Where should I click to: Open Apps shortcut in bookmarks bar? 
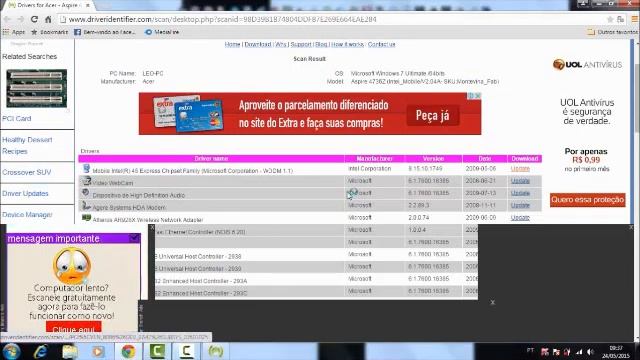(x=14, y=32)
